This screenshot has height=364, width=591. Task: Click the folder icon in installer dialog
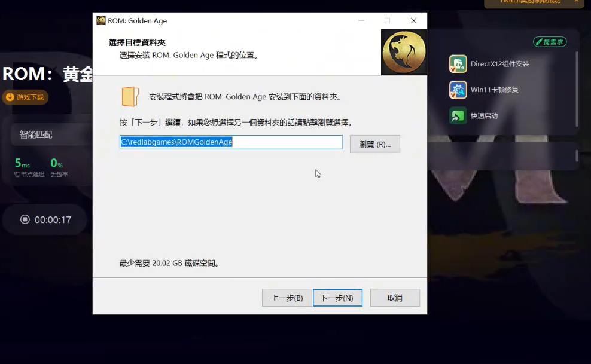130,96
